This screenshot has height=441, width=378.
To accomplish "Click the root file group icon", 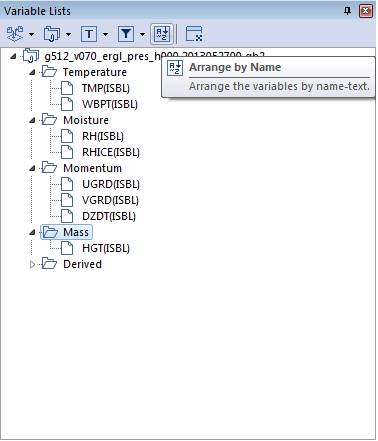I will 30,55.
